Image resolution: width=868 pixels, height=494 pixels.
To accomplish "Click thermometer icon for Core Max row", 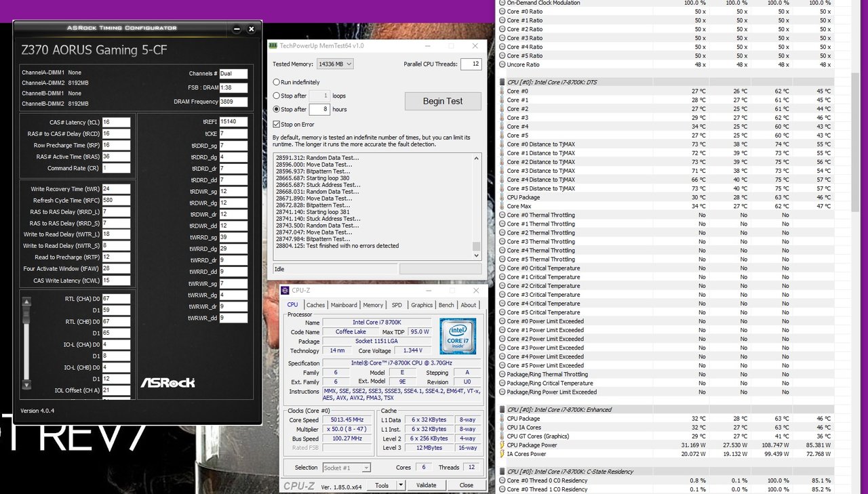I will tap(502, 206).
